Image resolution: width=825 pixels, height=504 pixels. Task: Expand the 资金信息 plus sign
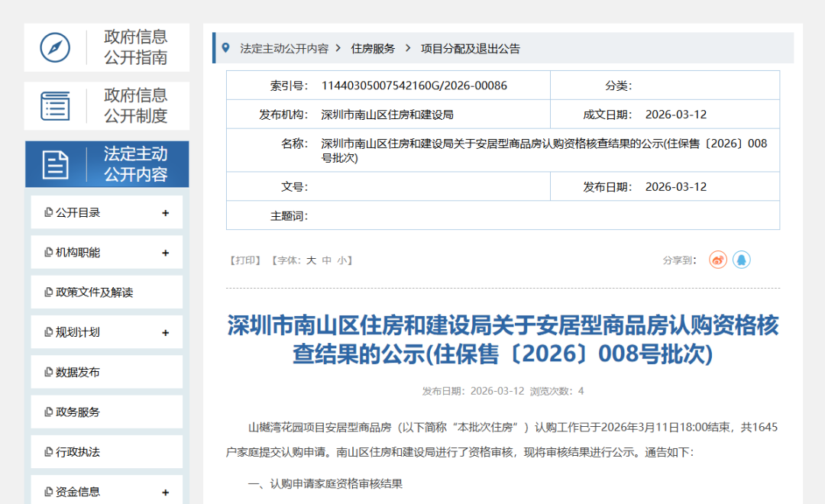(165, 493)
